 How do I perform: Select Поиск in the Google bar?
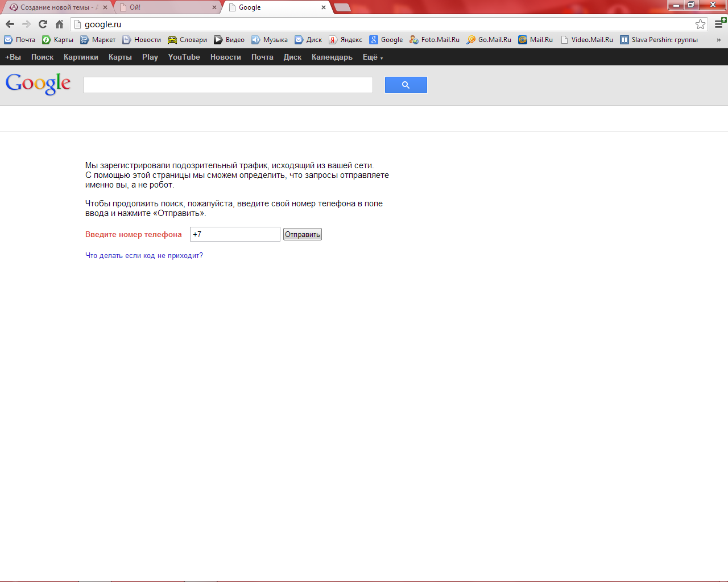coord(42,57)
